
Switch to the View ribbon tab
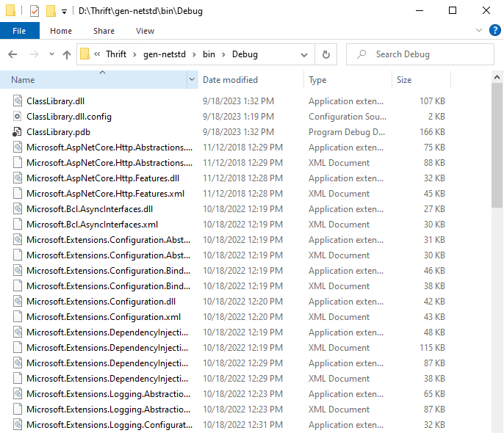pyautogui.click(x=145, y=31)
